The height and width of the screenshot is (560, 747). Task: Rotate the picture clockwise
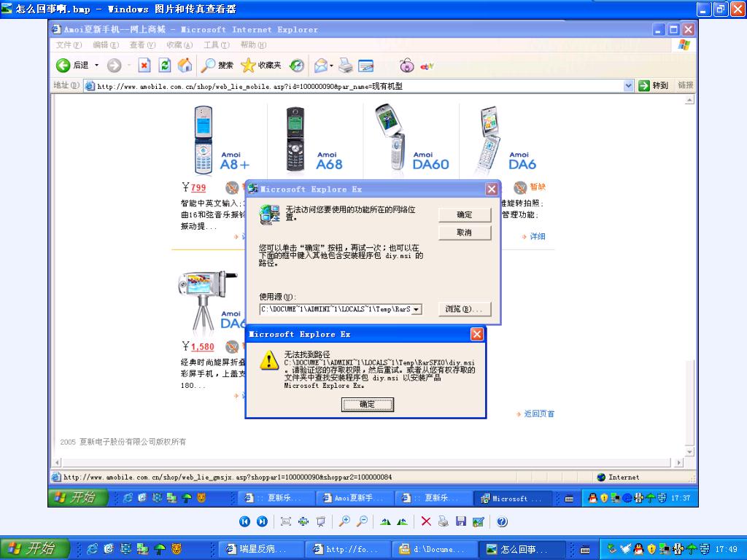[385, 521]
